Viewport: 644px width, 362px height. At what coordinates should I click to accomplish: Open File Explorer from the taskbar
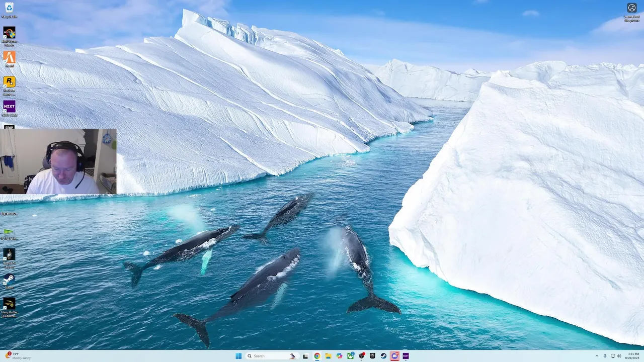point(328,356)
